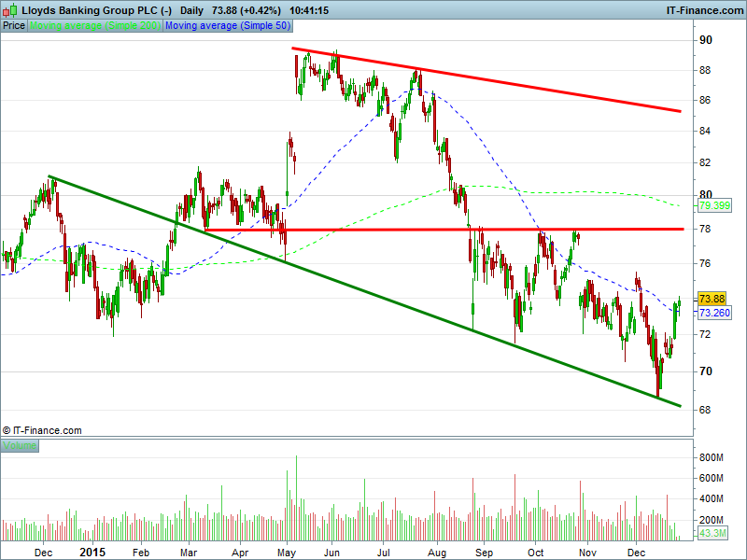Click the Feb label on time axis
The image size is (747, 560).
[141, 553]
